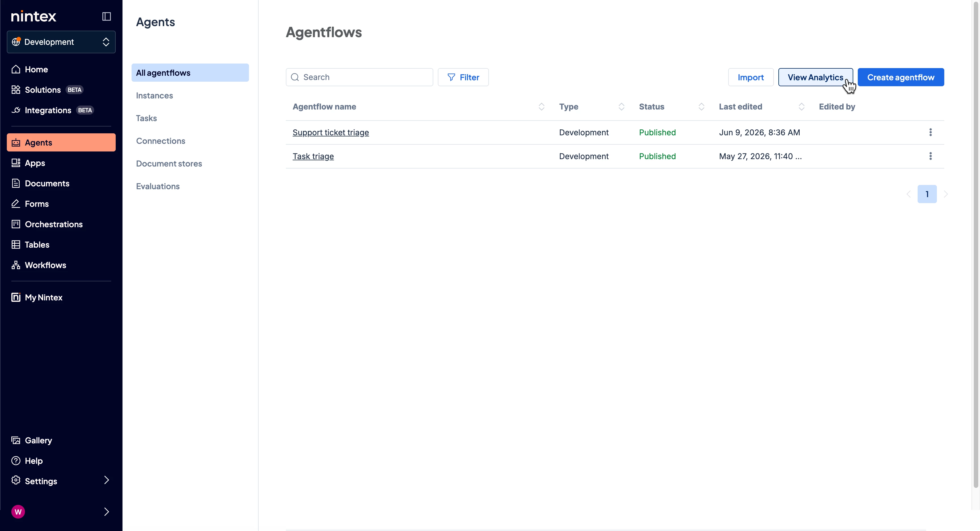Click the Import button

click(751, 77)
